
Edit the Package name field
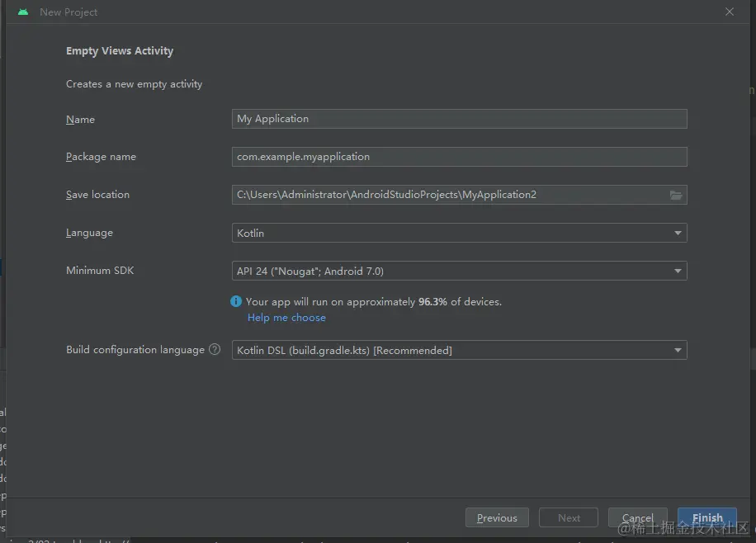click(459, 157)
